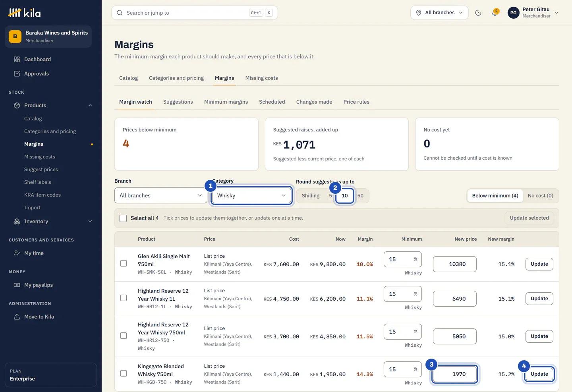Image resolution: width=572 pixels, height=392 pixels.
Task: Open KRA item codes in sidebar
Action: tap(43, 195)
